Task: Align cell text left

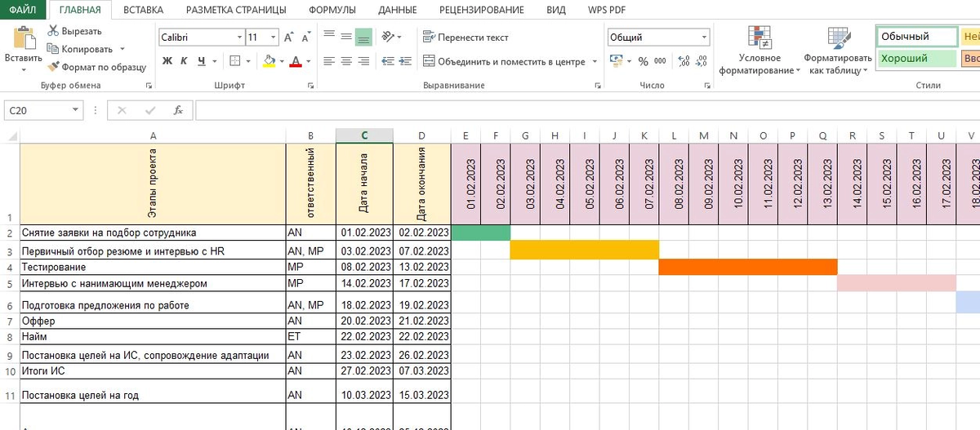Action: coord(329,61)
